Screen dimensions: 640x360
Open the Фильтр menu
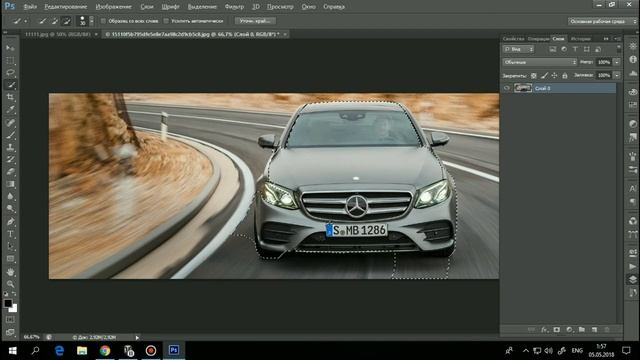pyautogui.click(x=234, y=7)
